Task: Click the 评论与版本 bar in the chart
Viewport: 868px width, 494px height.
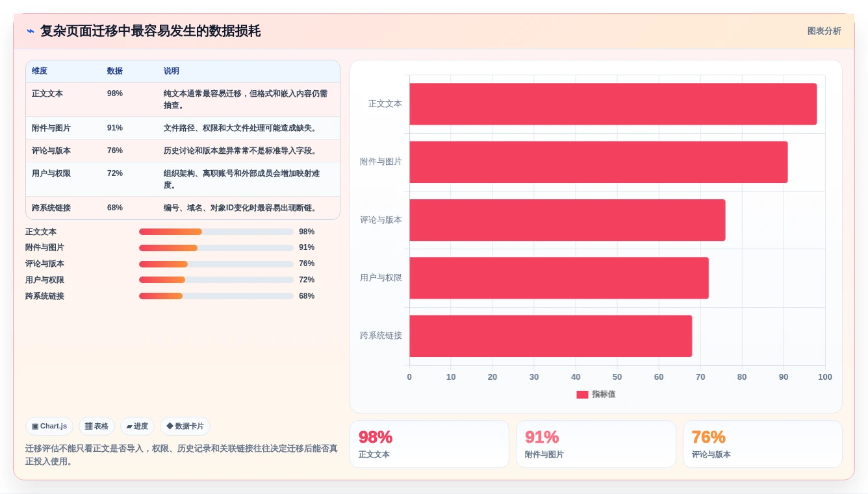Action: click(567, 220)
